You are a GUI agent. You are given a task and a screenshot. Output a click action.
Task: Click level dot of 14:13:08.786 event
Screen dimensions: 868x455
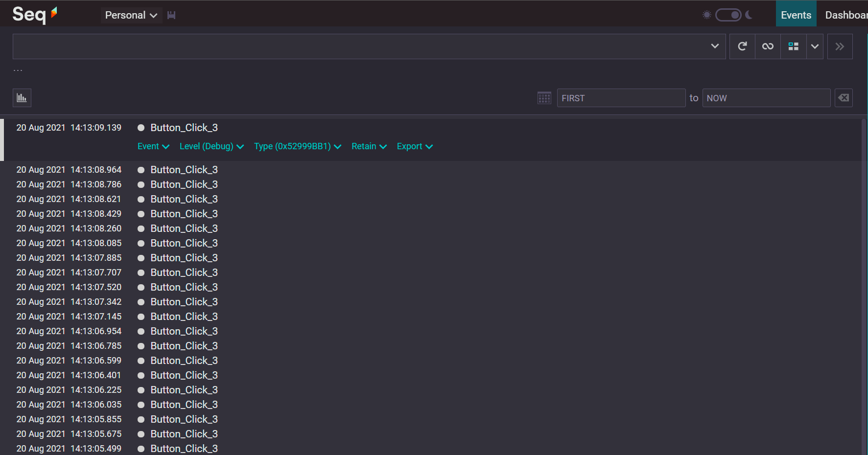[x=141, y=184]
